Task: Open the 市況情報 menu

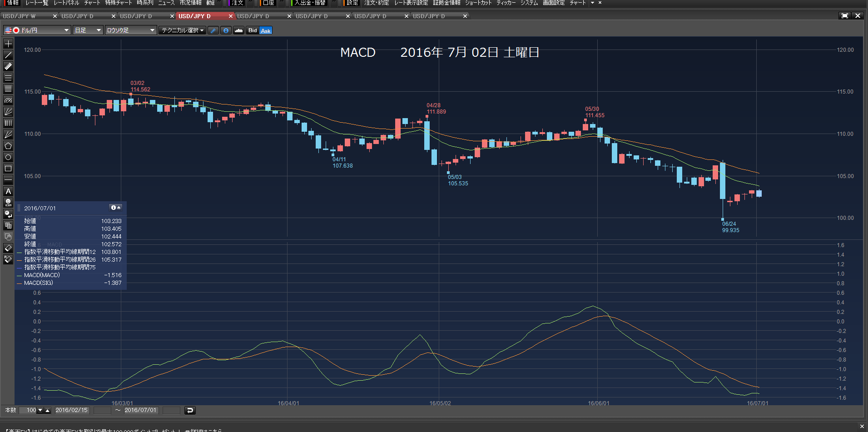Action: pyautogui.click(x=190, y=3)
